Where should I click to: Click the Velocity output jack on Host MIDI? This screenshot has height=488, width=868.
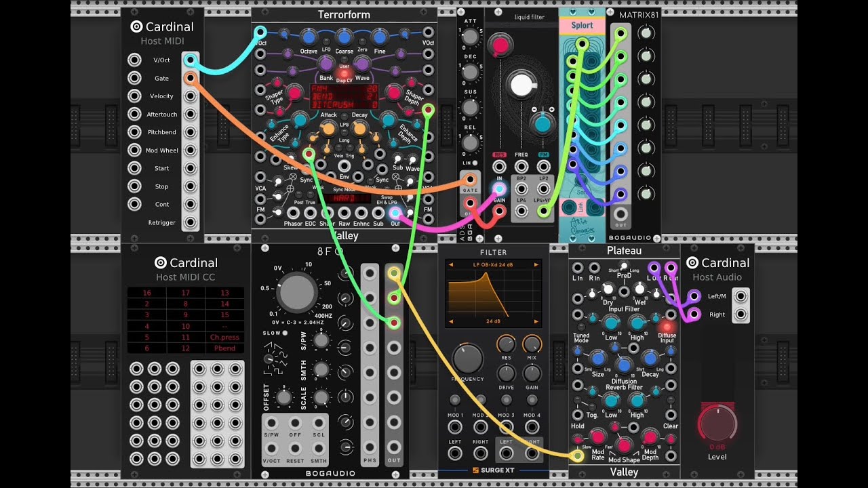[191, 96]
